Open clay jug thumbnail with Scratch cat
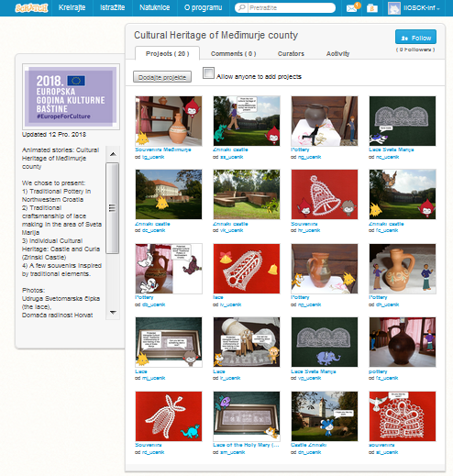Image resolution: width=453 pixels, height=476 pixels. pyautogui.click(x=325, y=269)
